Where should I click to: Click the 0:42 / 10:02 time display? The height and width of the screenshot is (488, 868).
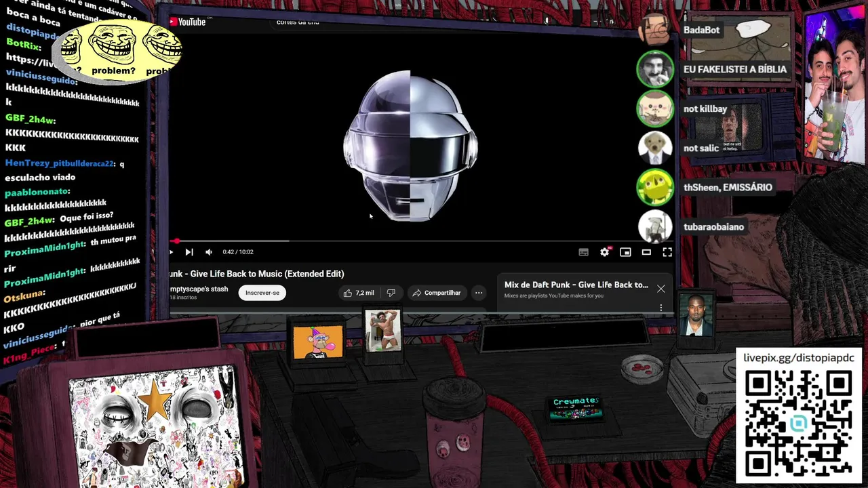(x=238, y=252)
